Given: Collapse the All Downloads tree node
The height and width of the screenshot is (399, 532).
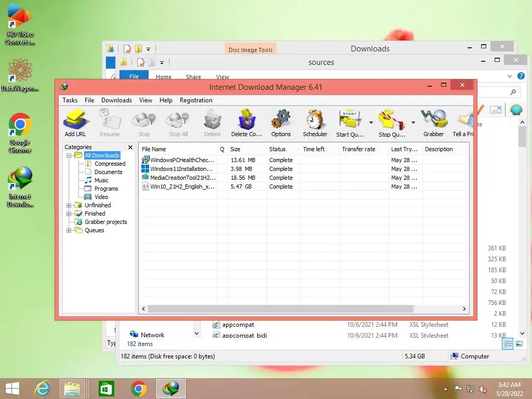Looking at the screenshot, I should [69, 155].
